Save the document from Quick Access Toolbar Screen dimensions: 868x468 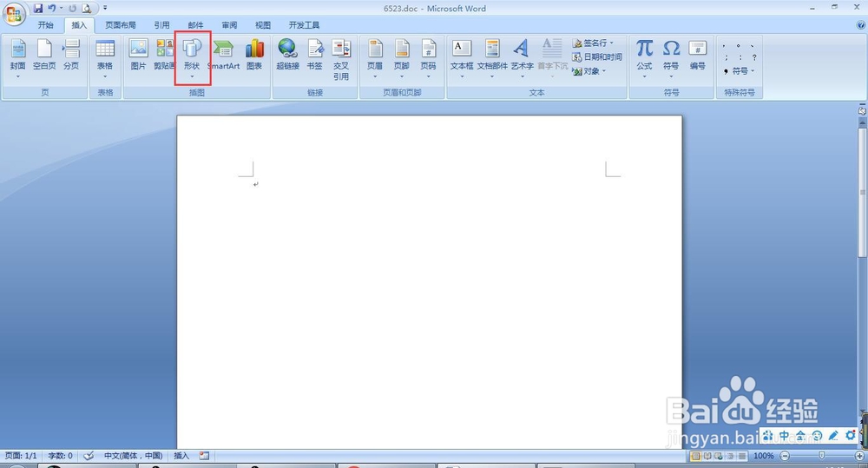pos(37,9)
